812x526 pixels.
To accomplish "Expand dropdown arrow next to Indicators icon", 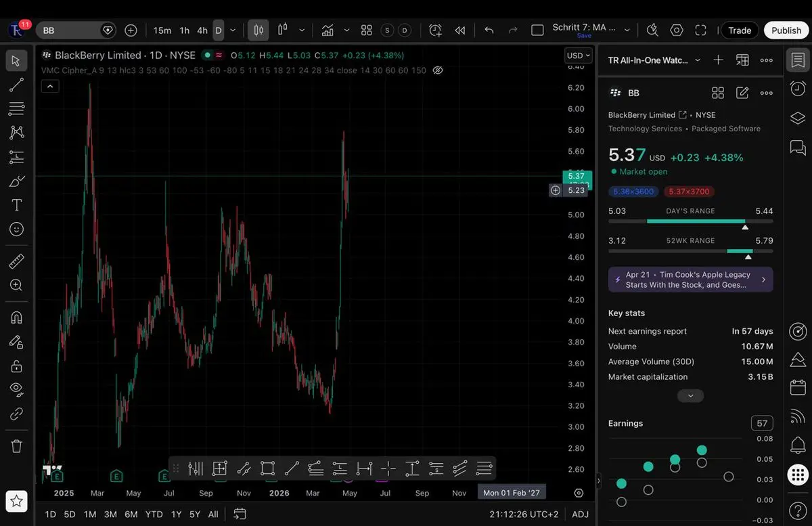I will (346, 30).
